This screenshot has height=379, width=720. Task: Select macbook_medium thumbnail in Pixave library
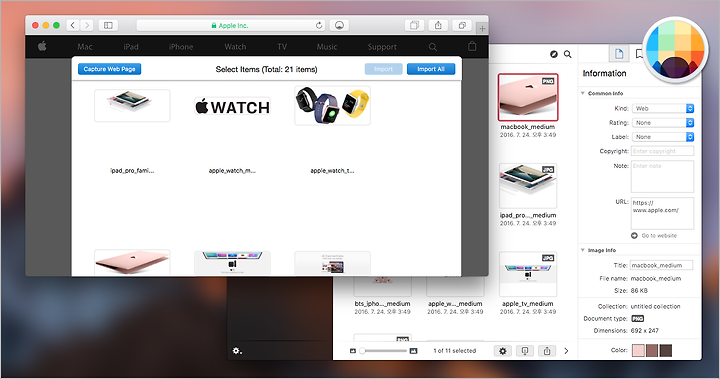[x=528, y=97]
